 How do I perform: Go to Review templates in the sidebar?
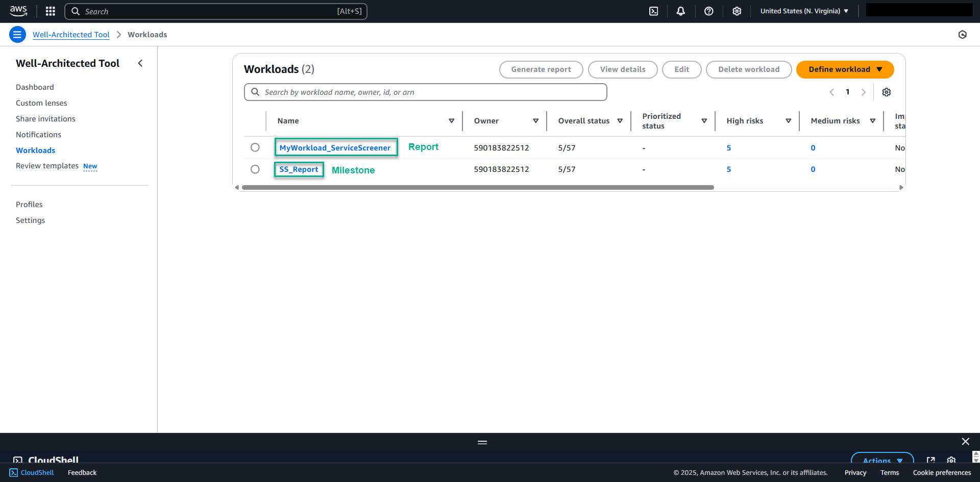(x=47, y=165)
